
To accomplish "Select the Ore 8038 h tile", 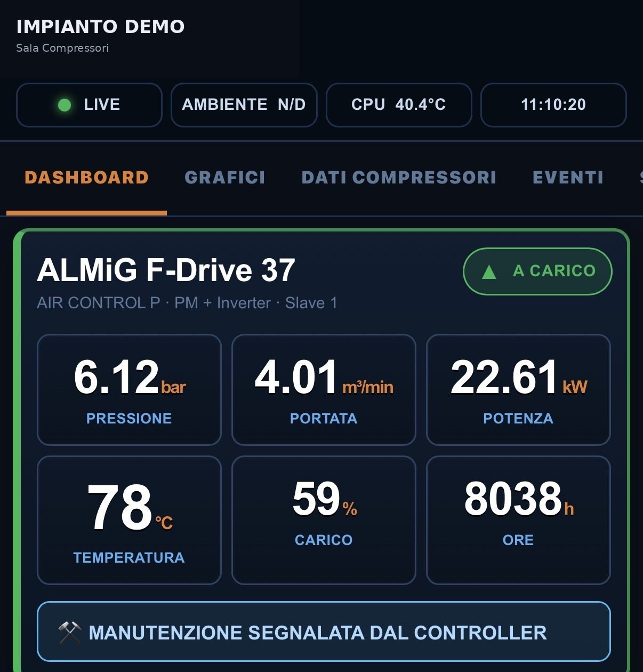I will pos(518,520).
